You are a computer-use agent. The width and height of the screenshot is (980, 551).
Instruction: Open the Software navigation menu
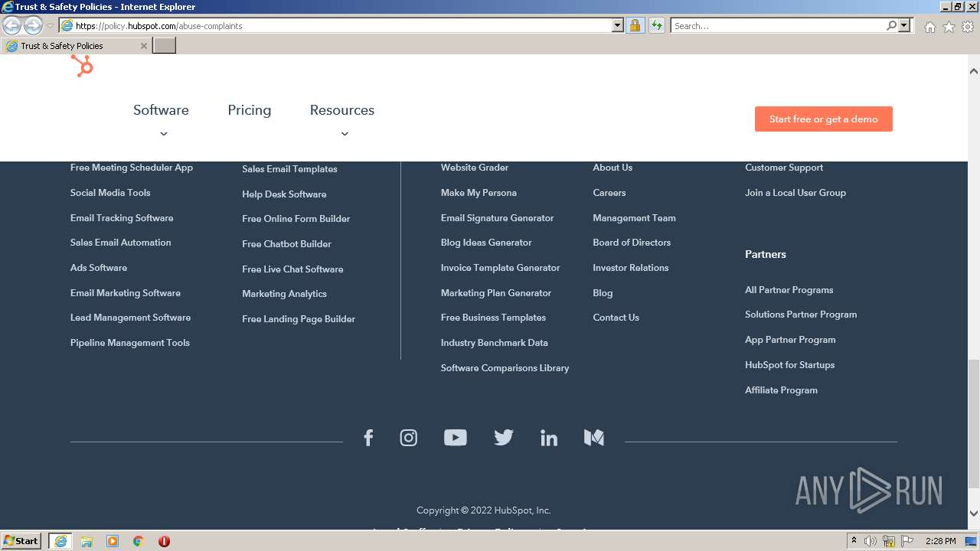pyautogui.click(x=161, y=110)
